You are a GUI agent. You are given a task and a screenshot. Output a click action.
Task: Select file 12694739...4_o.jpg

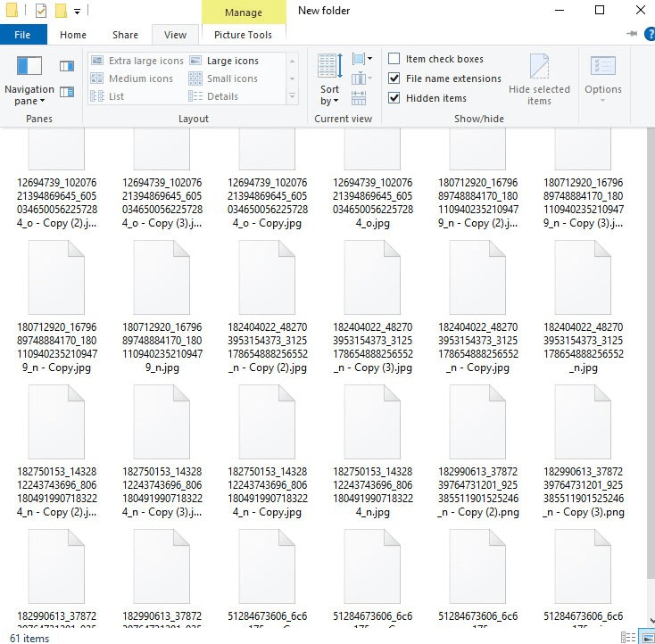point(373,178)
